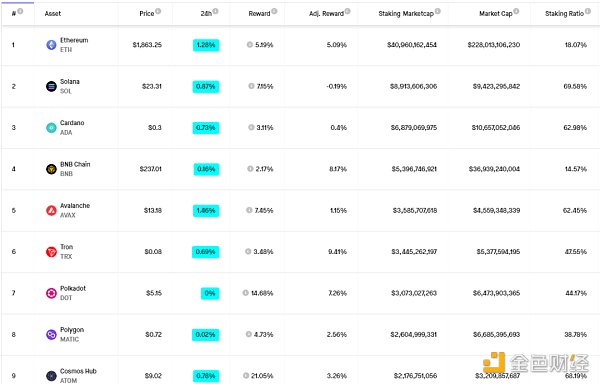The width and height of the screenshot is (600, 384).
Task: Click info icon next to Price header
Action: 158,11
